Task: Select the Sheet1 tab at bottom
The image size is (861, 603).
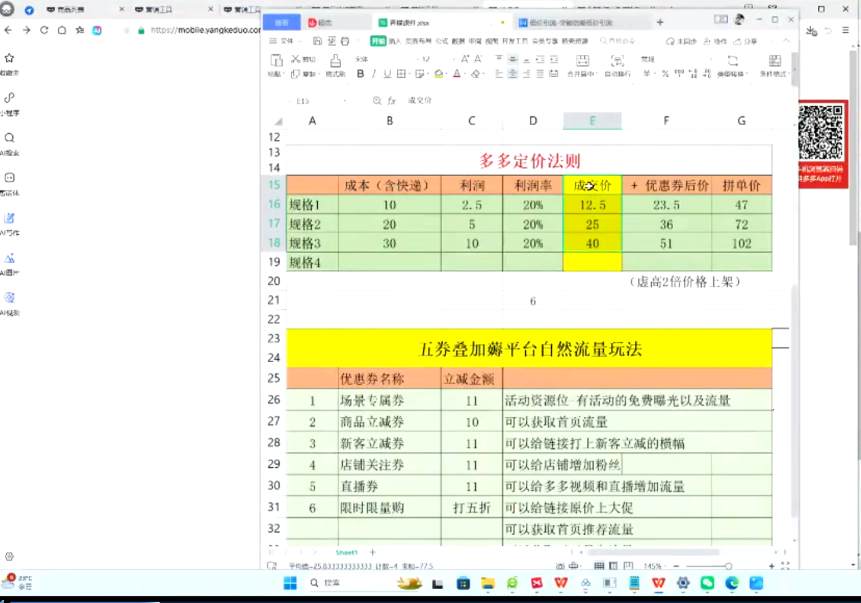Action: (x=347, y=551)
